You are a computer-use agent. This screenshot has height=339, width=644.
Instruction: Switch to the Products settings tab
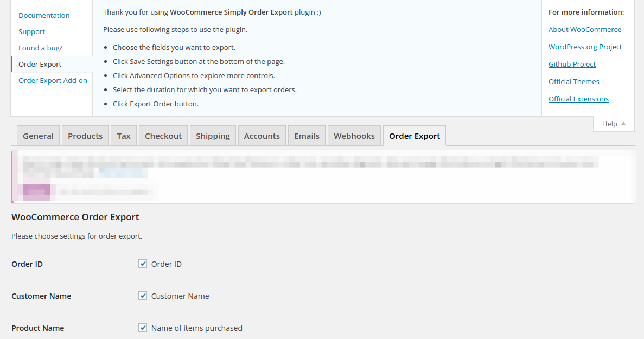[x=85, y=136]
